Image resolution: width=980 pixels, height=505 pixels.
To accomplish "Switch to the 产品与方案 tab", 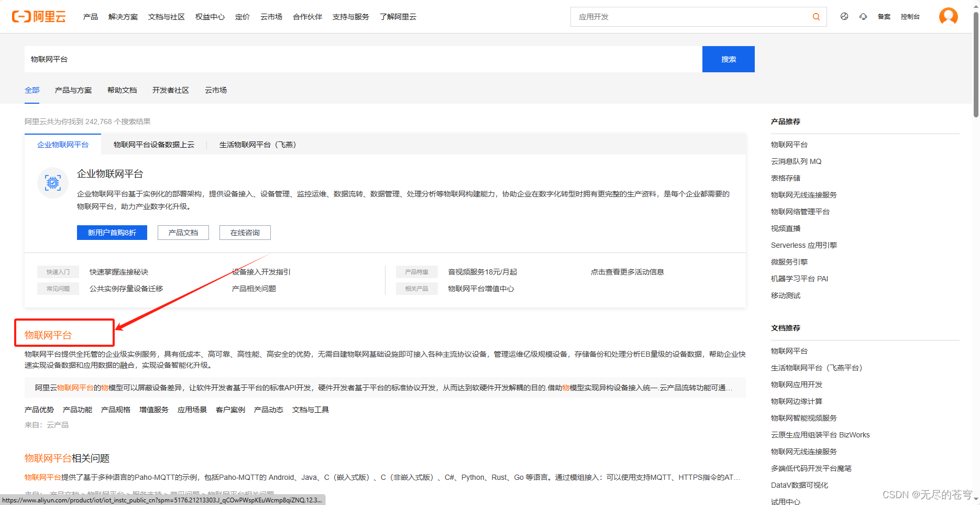I will coord(73,90).
